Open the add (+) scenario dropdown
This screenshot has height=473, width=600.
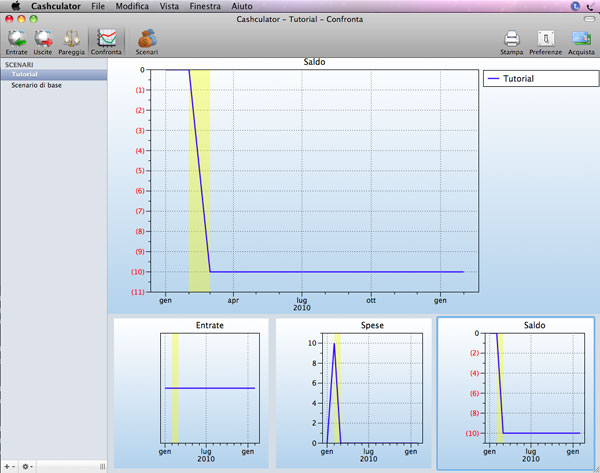10,466
